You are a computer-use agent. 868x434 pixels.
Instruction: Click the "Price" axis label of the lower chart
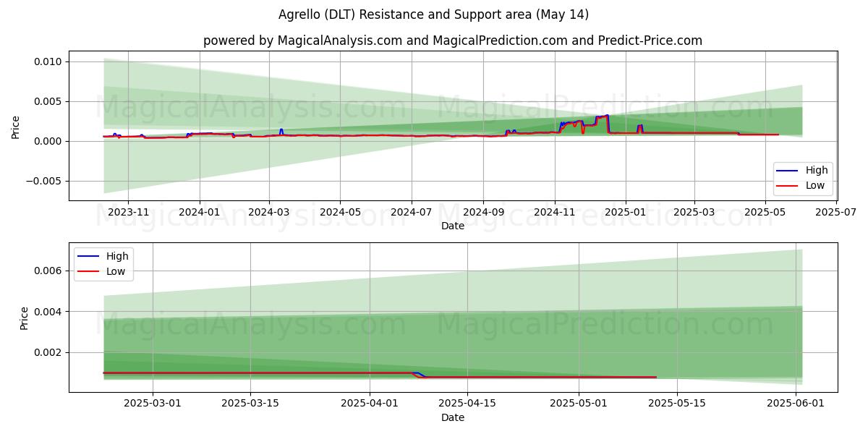(25, 318)
